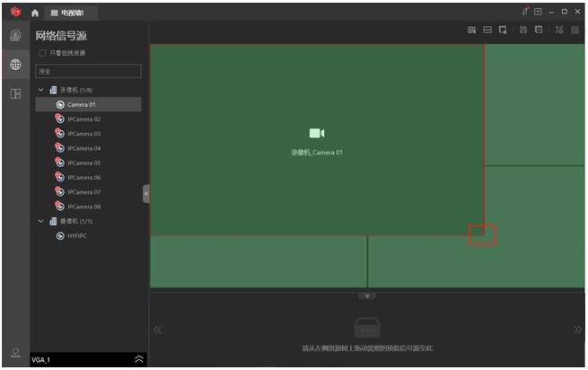Image resolution: width=588 pixels, height=370 pixels.
Task: Click the leftmost grid icon in video wall toolbar
Action: click(471, 31)
